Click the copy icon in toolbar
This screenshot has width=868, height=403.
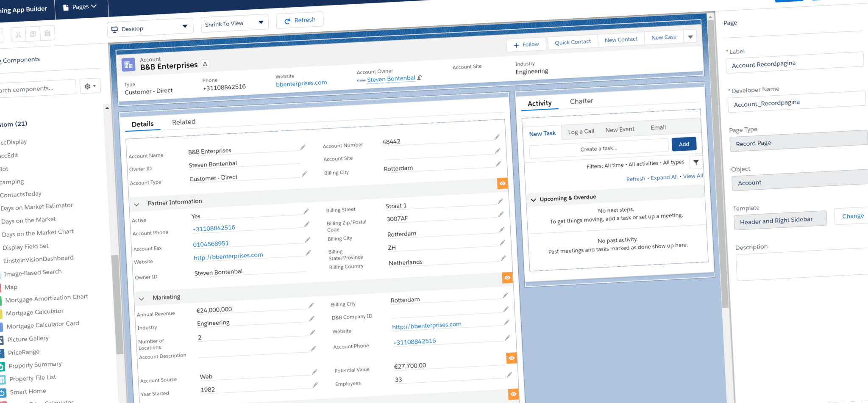click(33, 34)
